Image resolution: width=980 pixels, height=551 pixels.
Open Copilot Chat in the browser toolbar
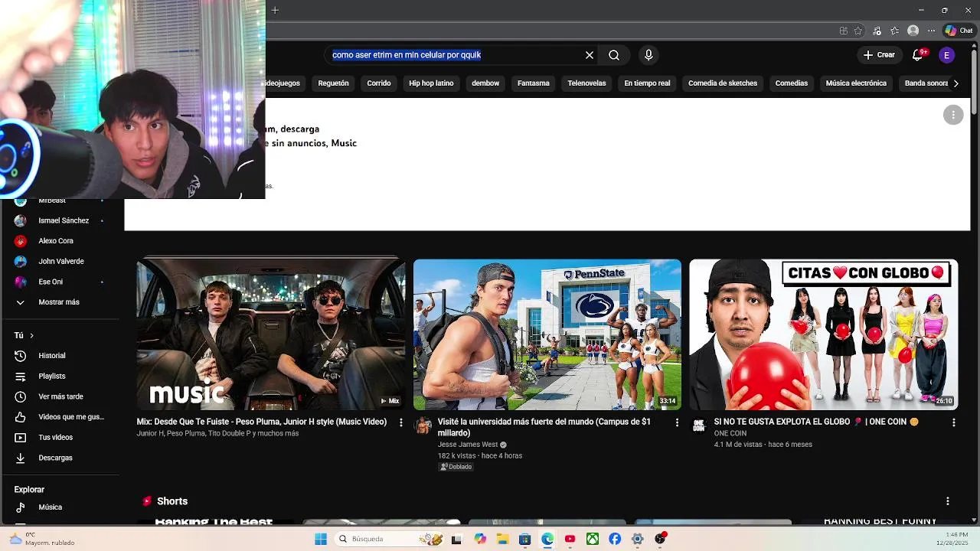click(959, 31)
